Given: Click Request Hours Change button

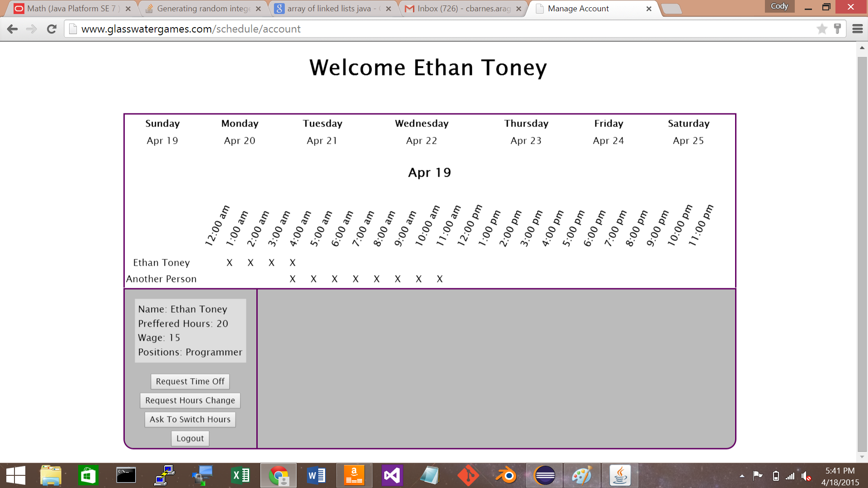Looking at the screenshot, I should point(190,400).
